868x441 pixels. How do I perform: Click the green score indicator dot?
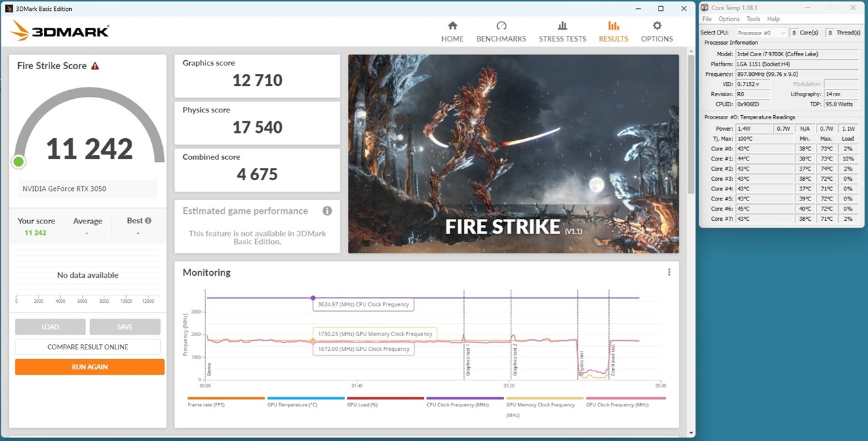click(18, 161)
